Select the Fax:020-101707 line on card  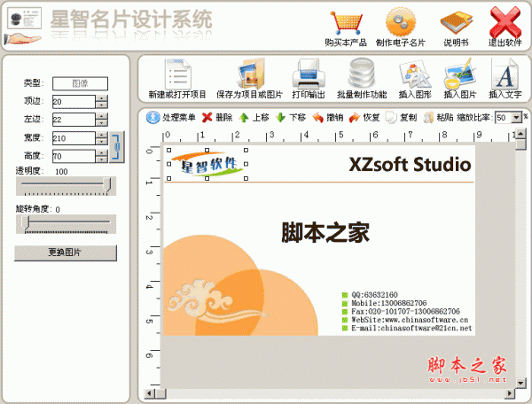tap(405, 312)
